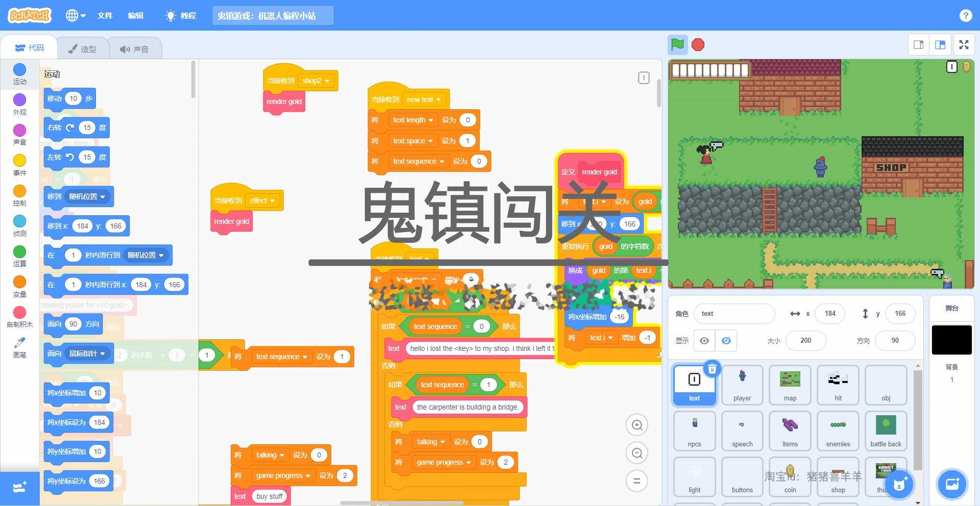The image size is (980, 506).
Task: Select the buttons sprite
Action: tap(742, 477)
